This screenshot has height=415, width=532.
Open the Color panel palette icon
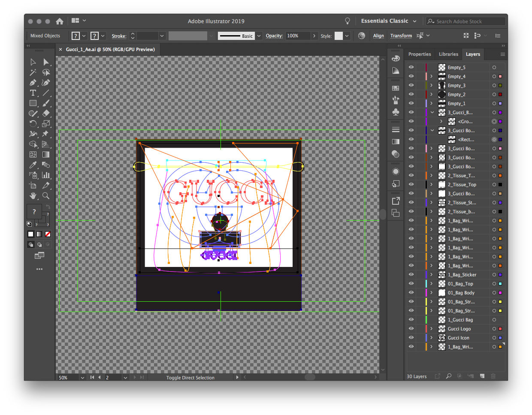coord(396,58)
